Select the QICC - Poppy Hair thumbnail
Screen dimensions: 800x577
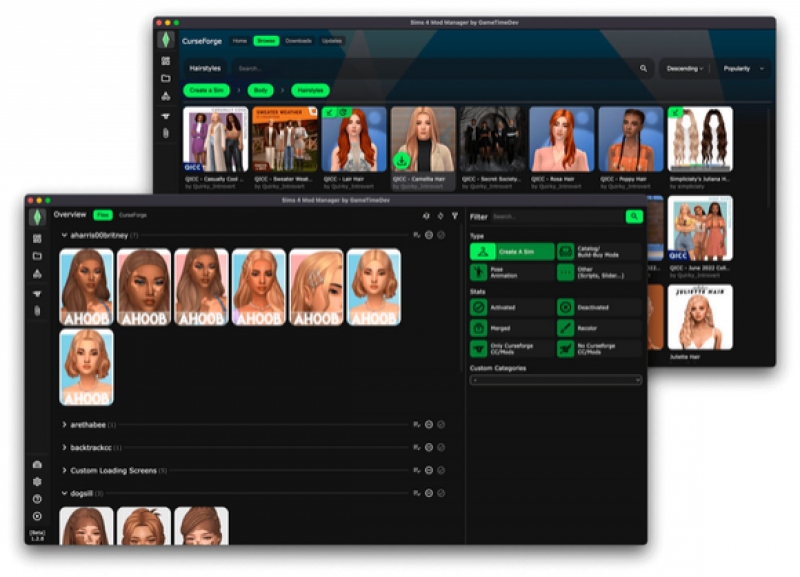click(631, 139)
